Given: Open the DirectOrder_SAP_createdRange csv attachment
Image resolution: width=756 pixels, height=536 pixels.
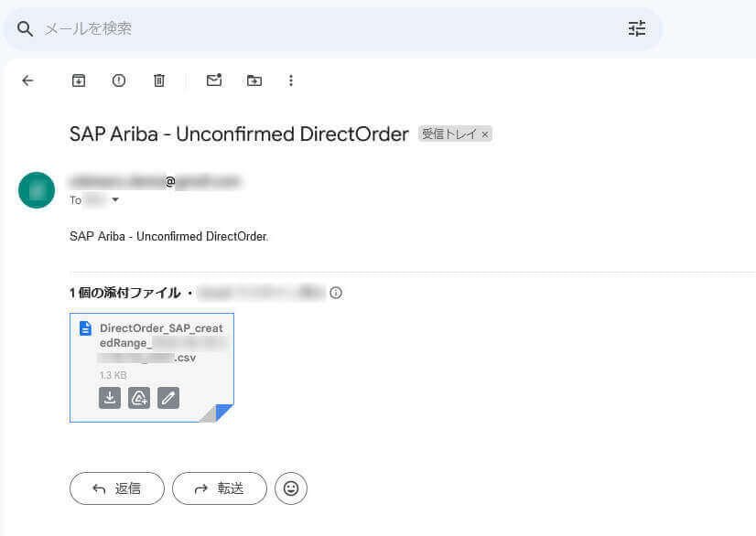Looking at the screenshot, I should 152,368.
